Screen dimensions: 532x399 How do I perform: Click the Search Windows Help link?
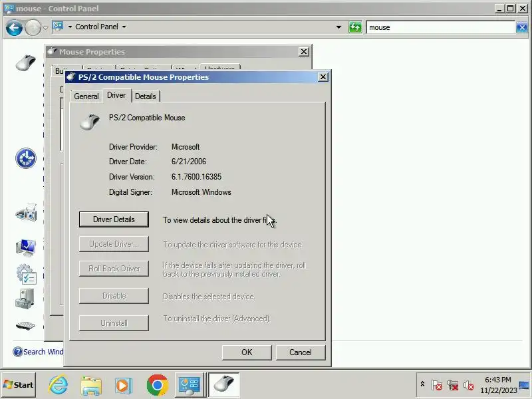click(43, 352)
